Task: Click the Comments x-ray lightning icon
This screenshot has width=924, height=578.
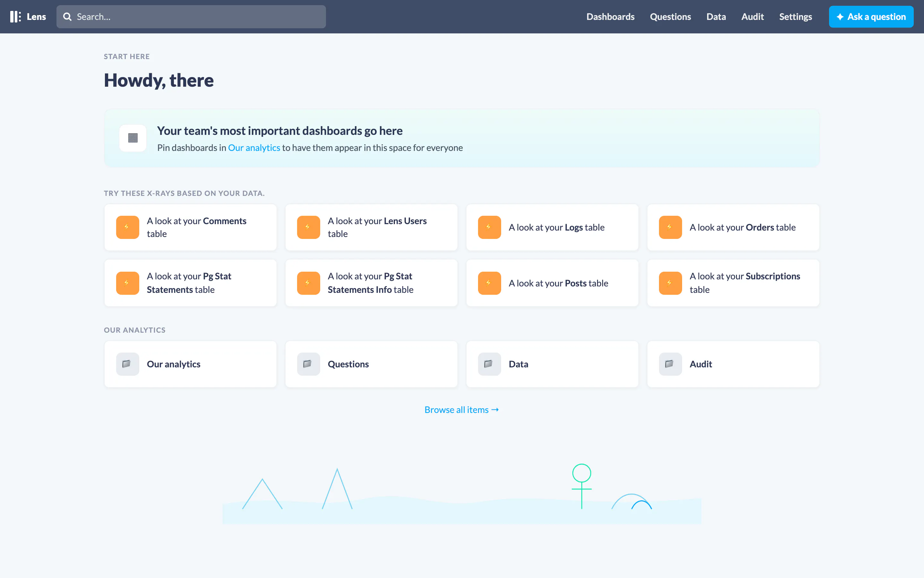Action: (127, 227)
